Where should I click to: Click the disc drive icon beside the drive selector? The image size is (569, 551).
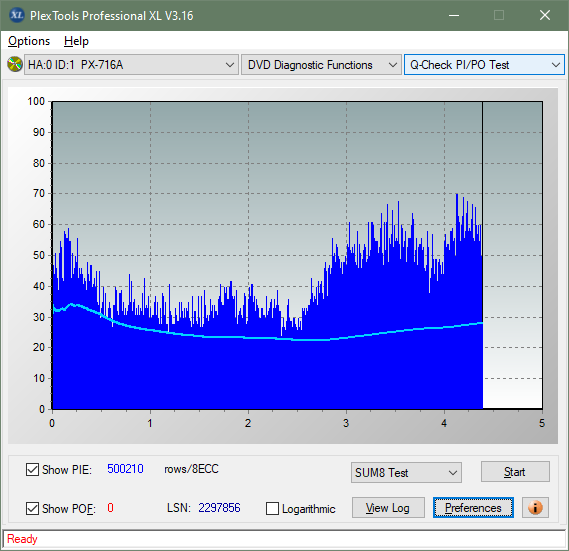15,65
